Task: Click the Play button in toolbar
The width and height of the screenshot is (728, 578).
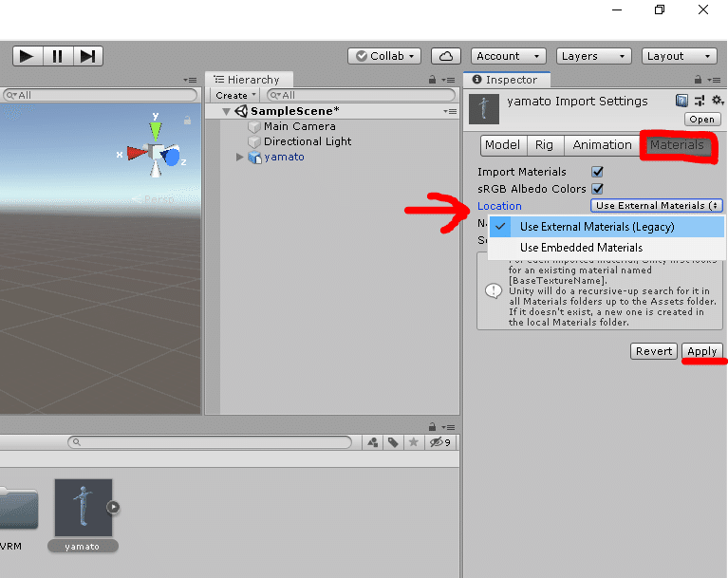Action: pos(28,56)
